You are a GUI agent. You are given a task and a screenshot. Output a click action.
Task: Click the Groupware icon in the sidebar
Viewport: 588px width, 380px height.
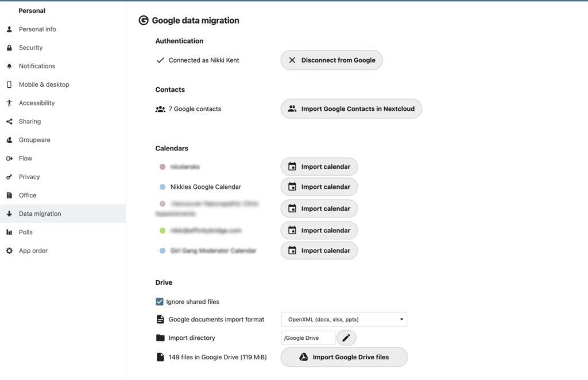pos(8,139)
